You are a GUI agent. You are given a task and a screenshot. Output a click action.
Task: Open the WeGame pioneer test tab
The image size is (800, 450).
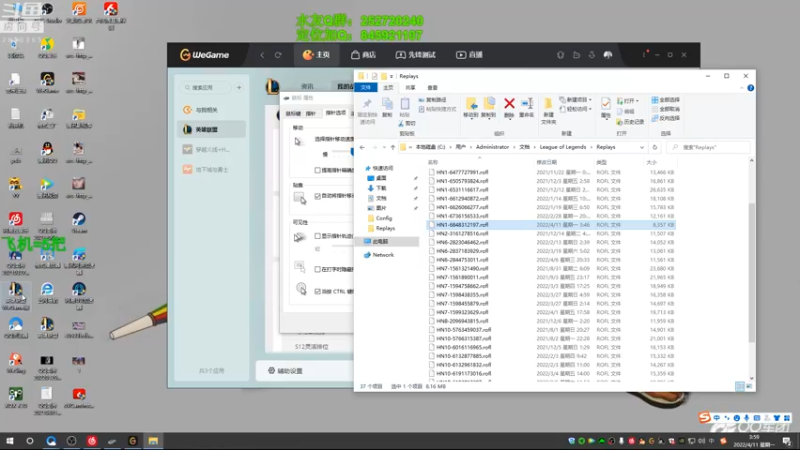tap(416, 55)
